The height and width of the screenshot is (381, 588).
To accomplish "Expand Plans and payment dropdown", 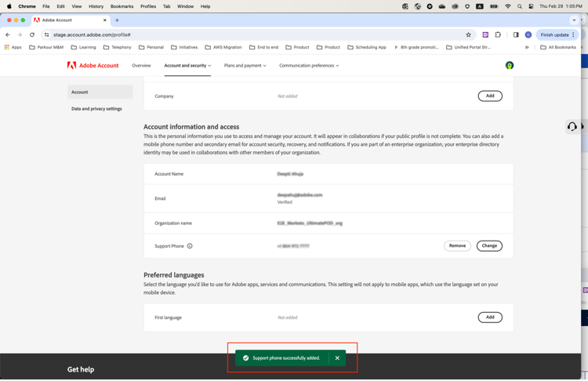I will 245,65.
